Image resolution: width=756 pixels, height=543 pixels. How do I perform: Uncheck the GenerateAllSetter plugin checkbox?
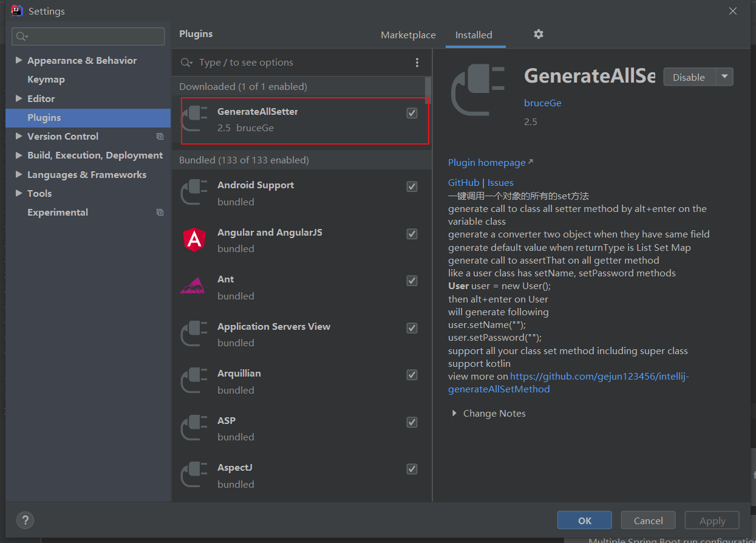412,113
